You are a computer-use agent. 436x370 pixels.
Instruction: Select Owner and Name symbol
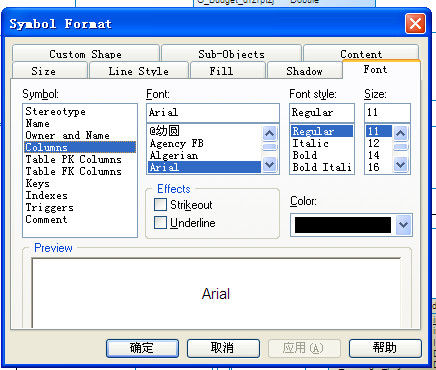pos(80,135)
